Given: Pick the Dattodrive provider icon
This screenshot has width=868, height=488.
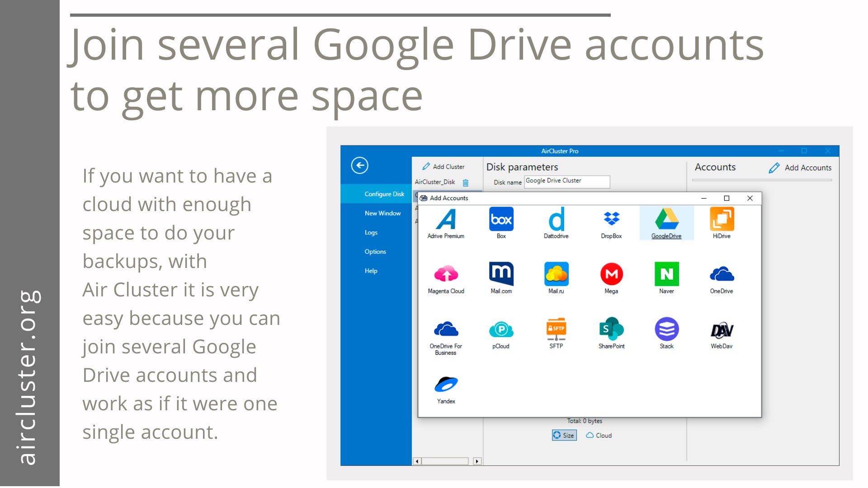Looking at the screenshot, I should click(x=556, y=223).
